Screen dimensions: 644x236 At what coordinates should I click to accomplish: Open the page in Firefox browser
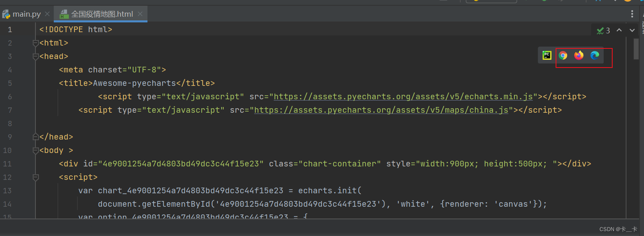point(579,55)
